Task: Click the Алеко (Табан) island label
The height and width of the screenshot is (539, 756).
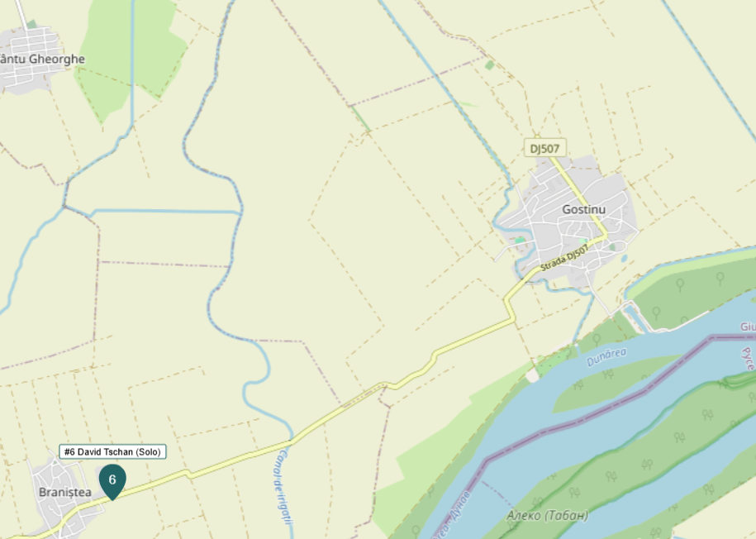Action: point(547,515)
